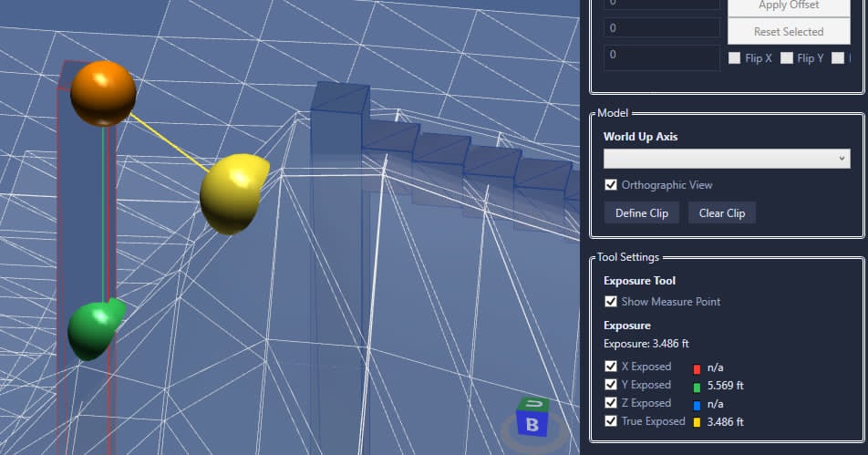Enable the Flip Y checkbox
The height and width of the screenshot is (455, 868).
[x=787, y=58]
